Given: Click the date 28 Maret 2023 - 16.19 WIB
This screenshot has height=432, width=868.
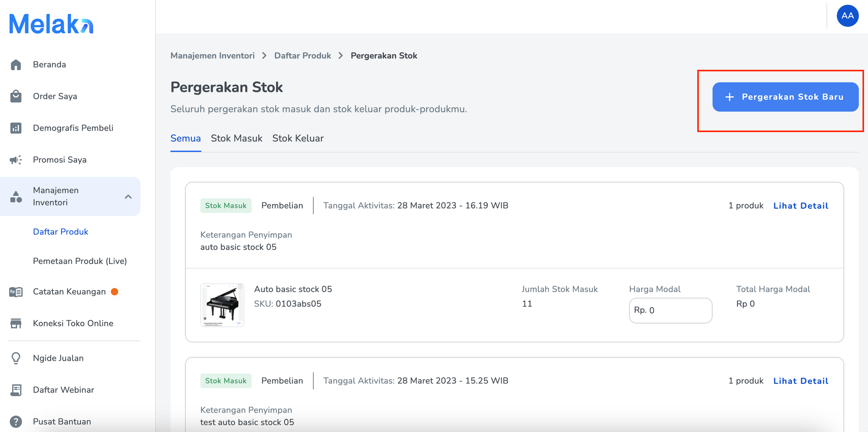Looking at the screenshot, I should point(453,206).
